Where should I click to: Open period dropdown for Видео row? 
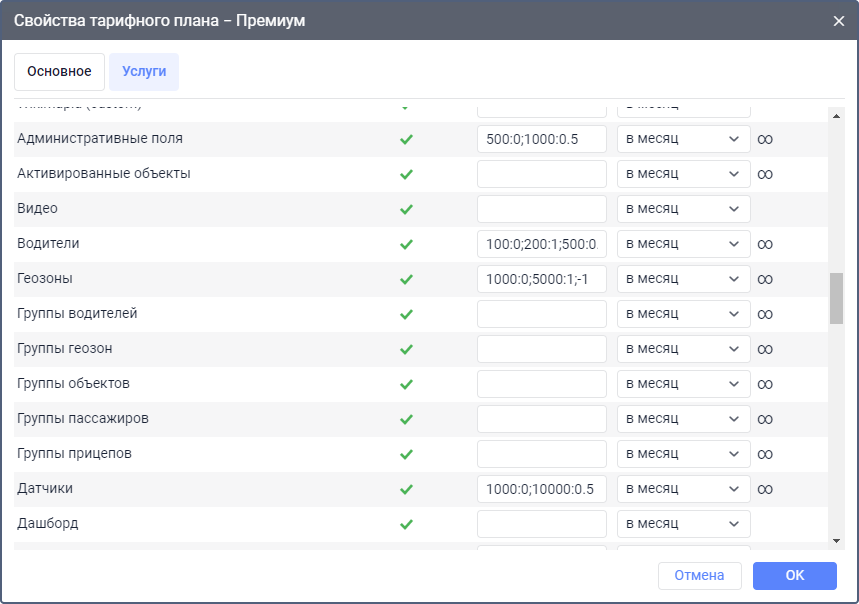coord(683,209)
